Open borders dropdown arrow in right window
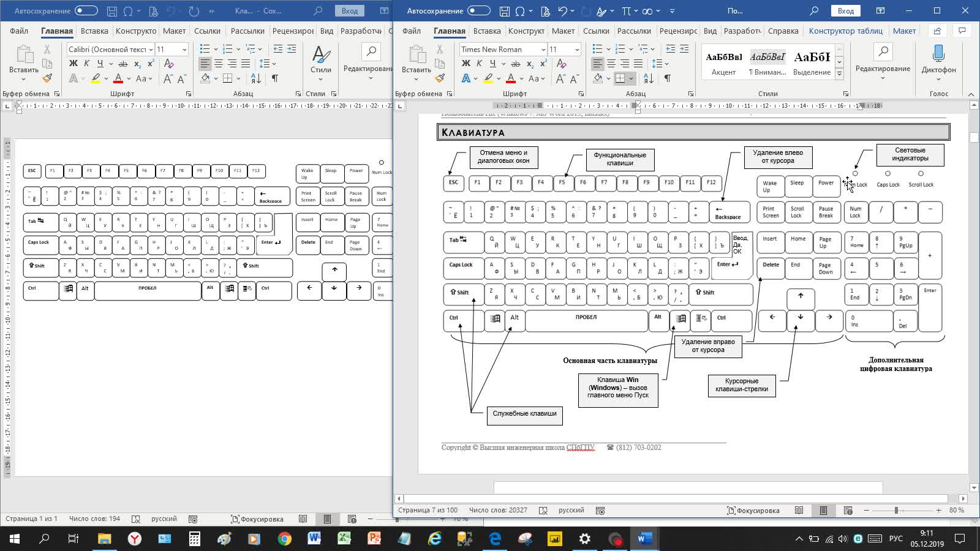The height and width of the screenshot is (551, 980). click(x=631, y=78)
